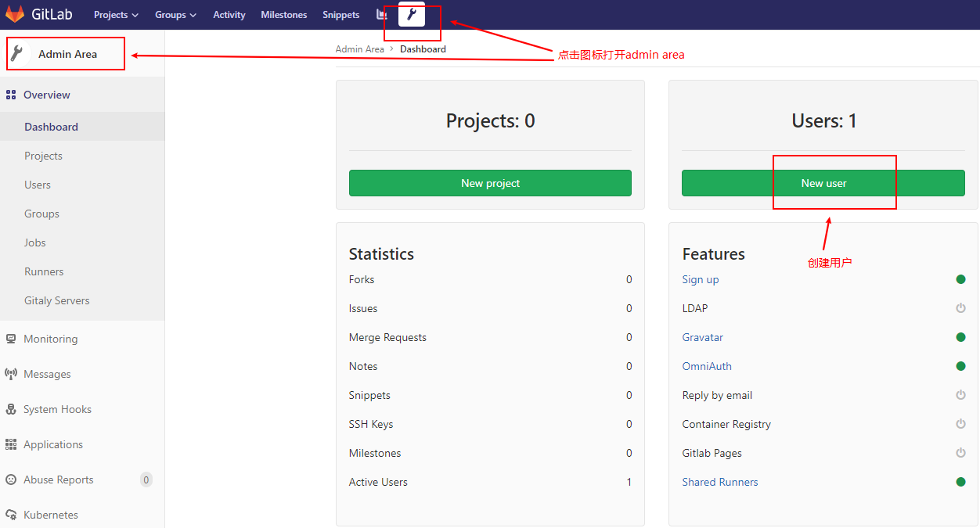The height and width of the screenshot is (528, 980).
Task: Click the Users: 1 heading
Action: 824,120
